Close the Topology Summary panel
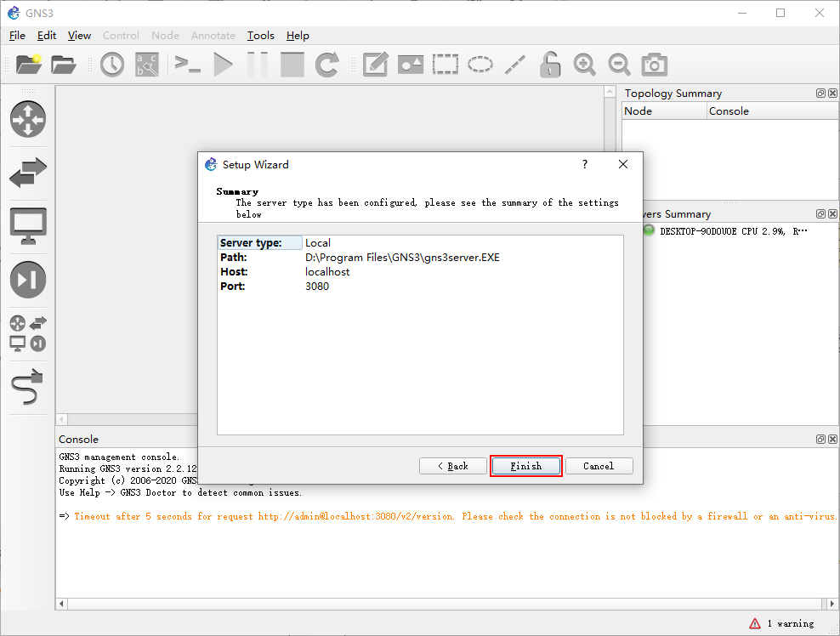Screen dimensions: 840x636 832,94
